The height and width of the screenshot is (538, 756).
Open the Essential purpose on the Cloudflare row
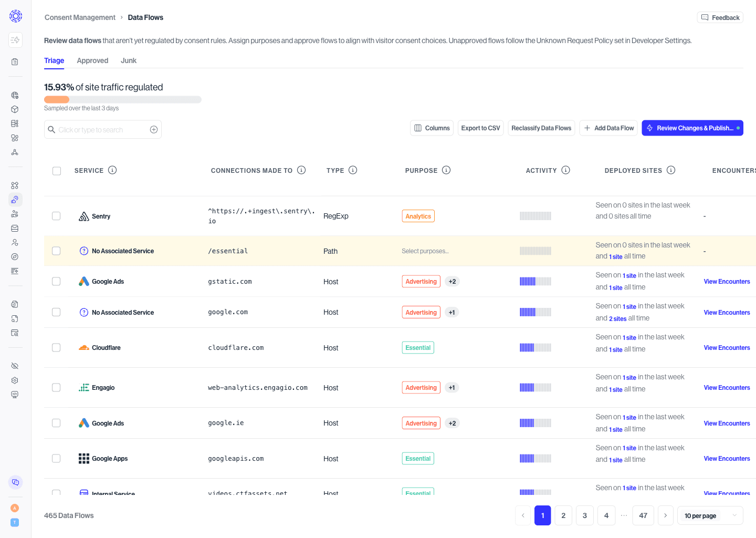point(418,348)
